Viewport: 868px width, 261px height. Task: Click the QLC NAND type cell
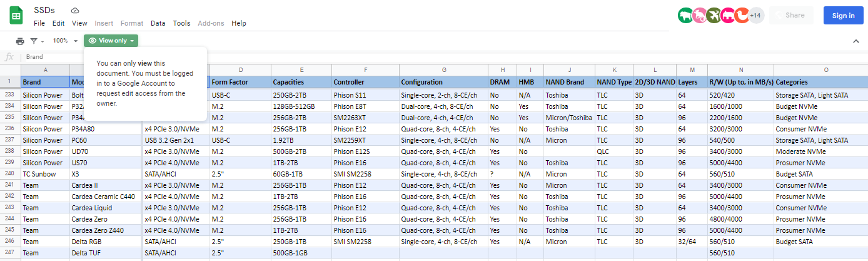(614, 151)
